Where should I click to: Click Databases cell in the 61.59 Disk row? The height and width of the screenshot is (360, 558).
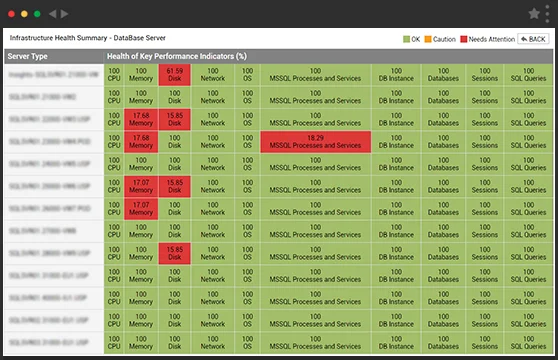tap(443, 75)
